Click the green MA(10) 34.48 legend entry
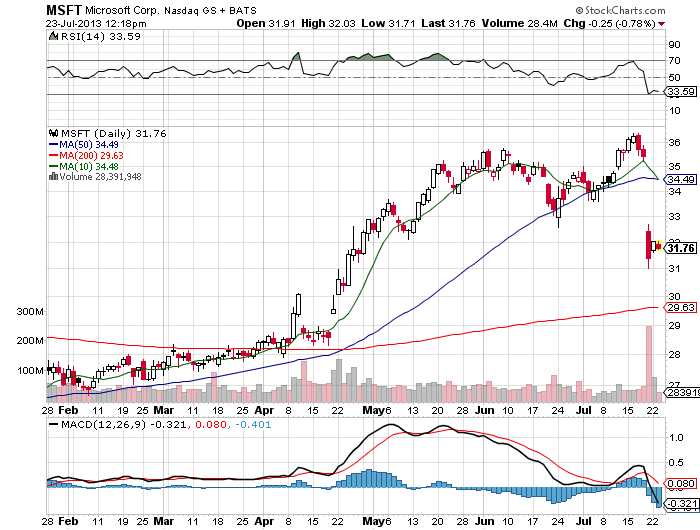Image resolution: width=700 pixels, height=530 pixels. point(83,166)
